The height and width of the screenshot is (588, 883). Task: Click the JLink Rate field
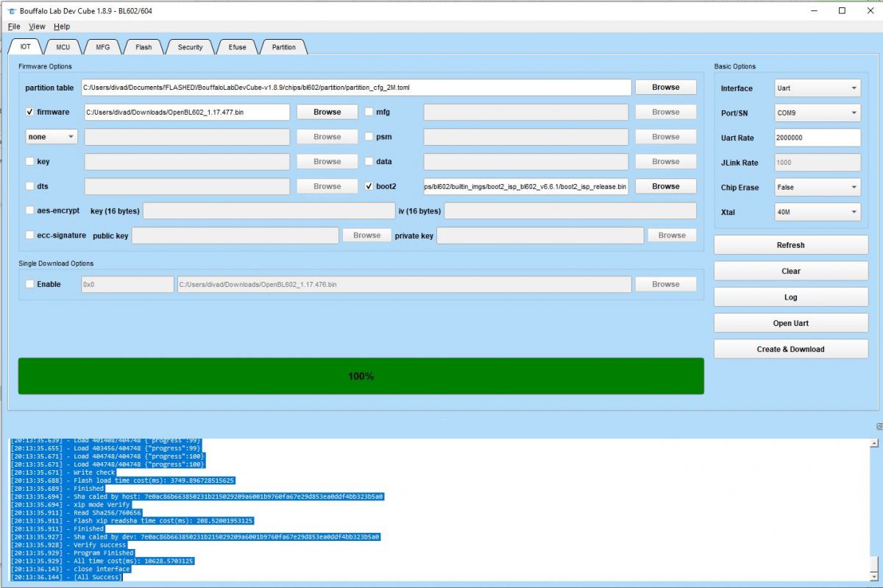coord(818,163)
